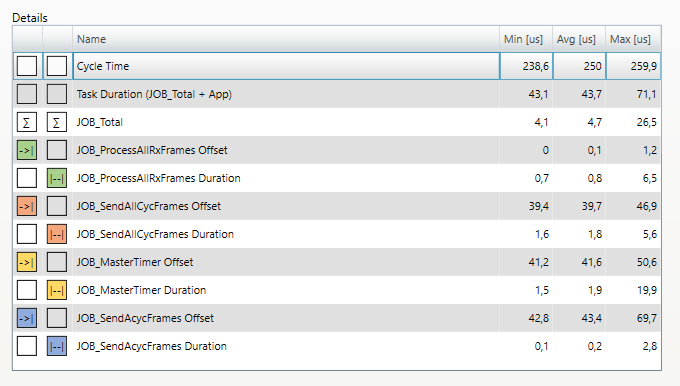This screenshot has width=680, height=386.
Task: Click Cycle Time max value 259,9 cell
Action: click(x=633, y=66)
